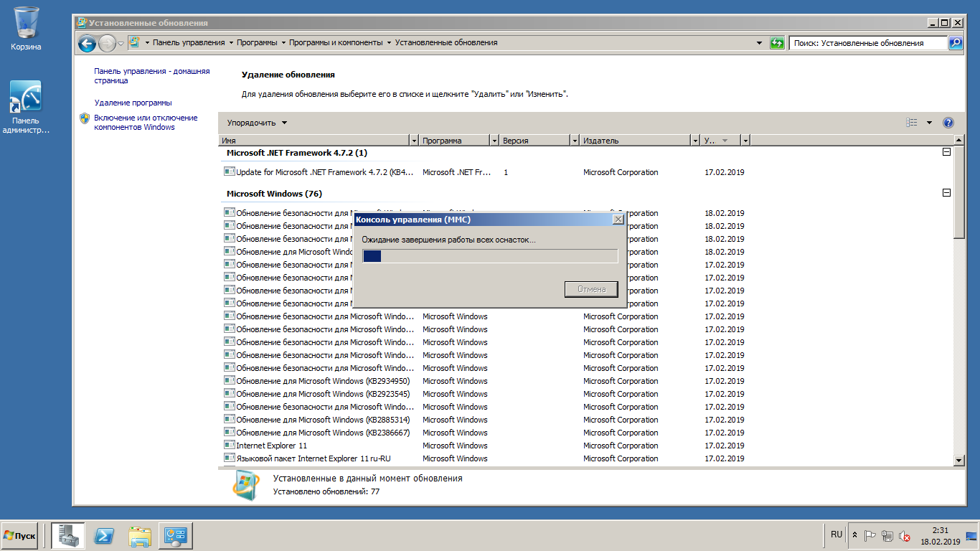The width and height of the screenshot is (980, 551).
Task: Show hidden tray icons chevron
Action: point(854,535)
